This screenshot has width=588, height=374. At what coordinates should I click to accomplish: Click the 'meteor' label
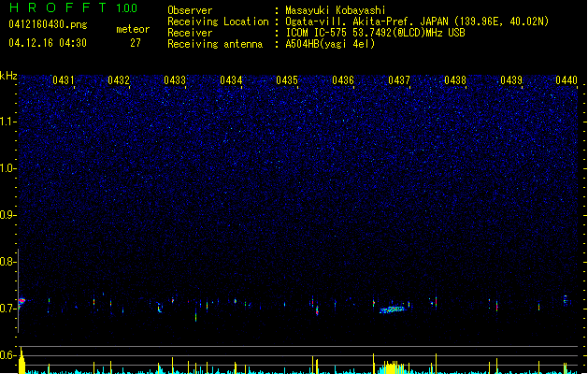click(133, 29)
